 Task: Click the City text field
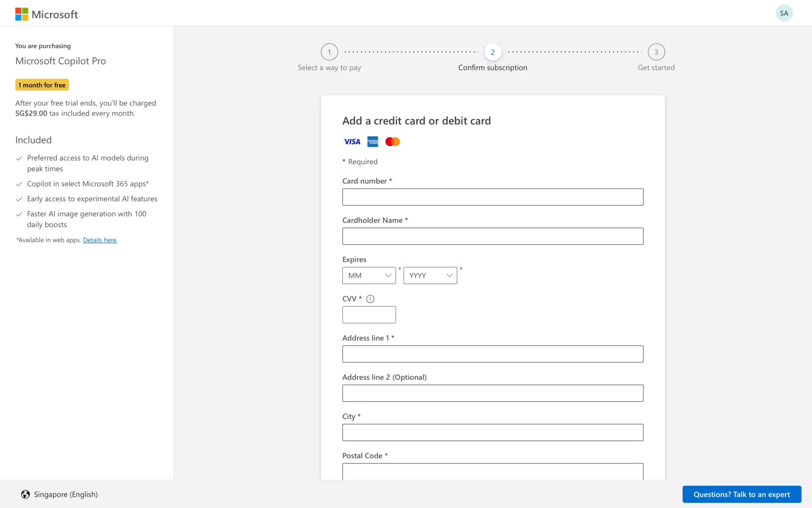pyautogui.click(x=492, y=432)
